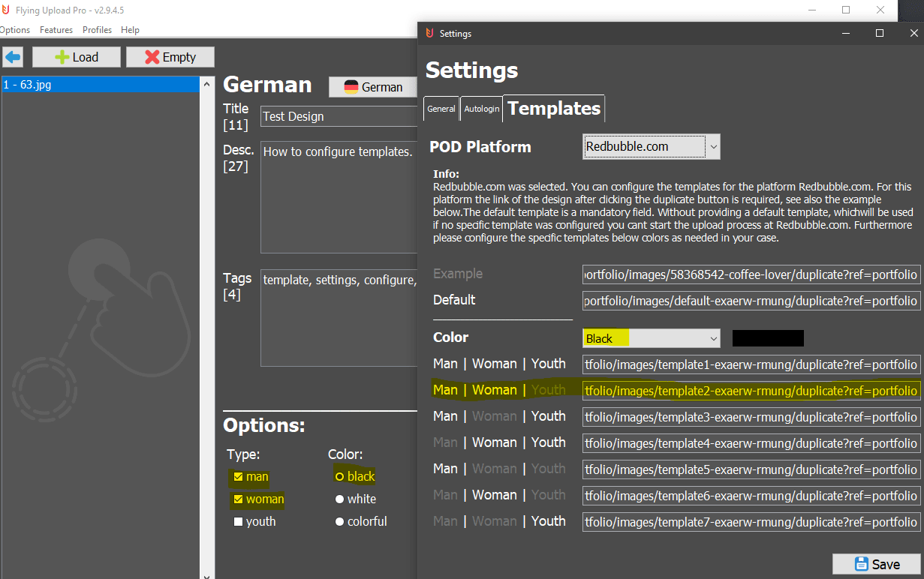Select the colorful color radio option
The width and height of the screenshot is (924, 579).
(339, 522)
